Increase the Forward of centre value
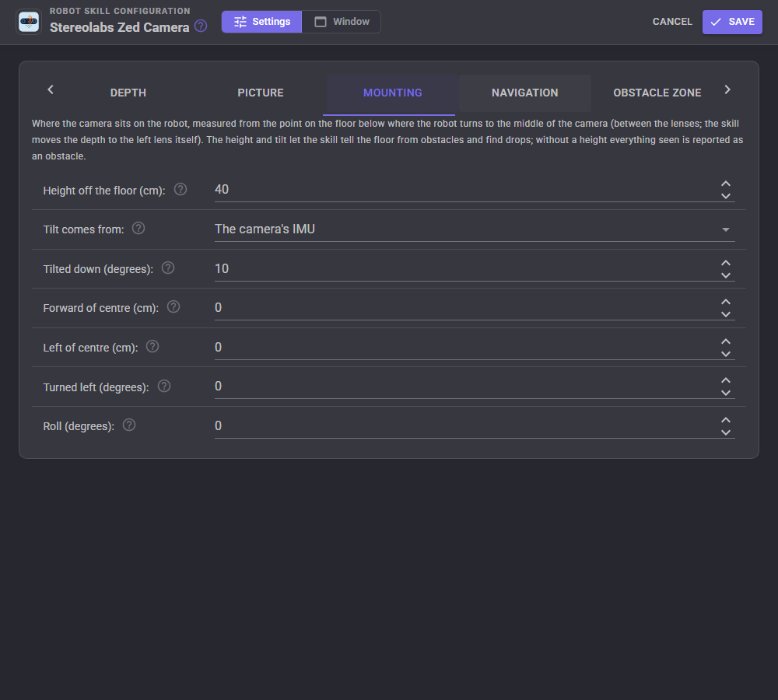 (725, 302)
